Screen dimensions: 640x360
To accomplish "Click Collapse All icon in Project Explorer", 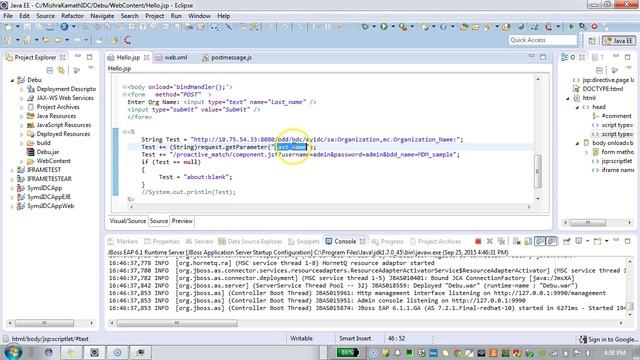I will (x=49, y=70).
